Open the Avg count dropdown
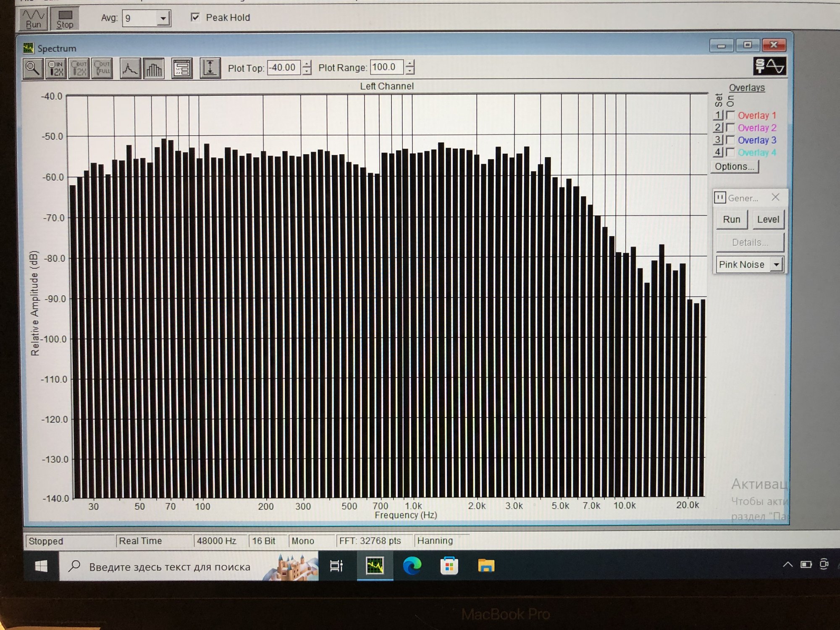Viewport: 840px width, 630px height. pyautogui.click(x=163, y=18)
